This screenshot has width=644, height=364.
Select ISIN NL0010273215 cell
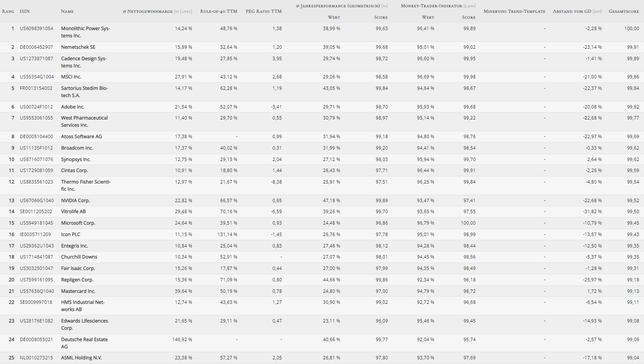[x=36, y=358]
